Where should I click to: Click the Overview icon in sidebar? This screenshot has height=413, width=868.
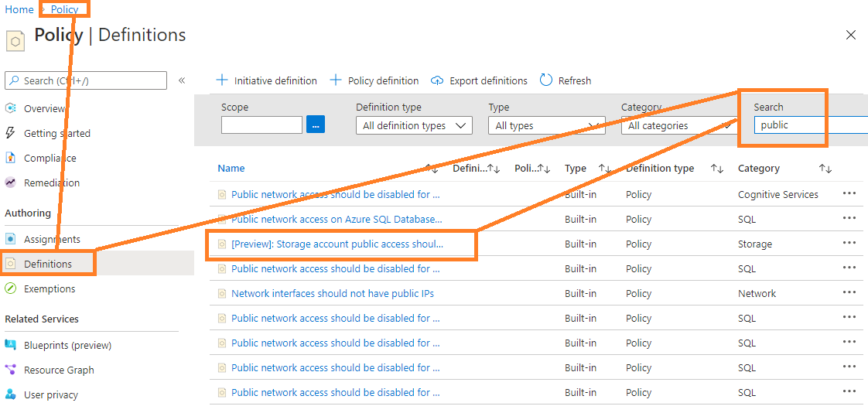[11, 108]
